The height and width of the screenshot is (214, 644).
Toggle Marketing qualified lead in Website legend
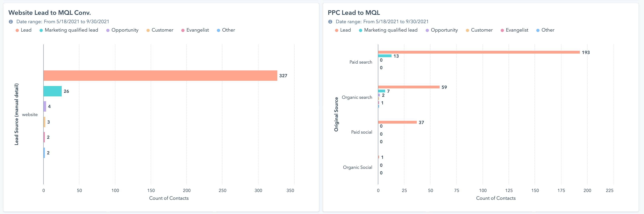(x=69, y=30)
